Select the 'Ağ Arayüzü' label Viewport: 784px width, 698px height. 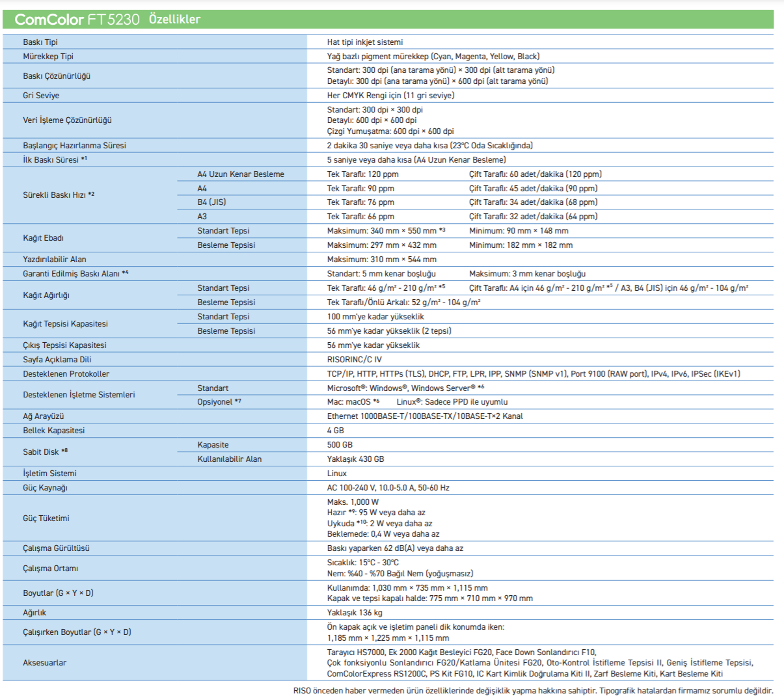44,416
